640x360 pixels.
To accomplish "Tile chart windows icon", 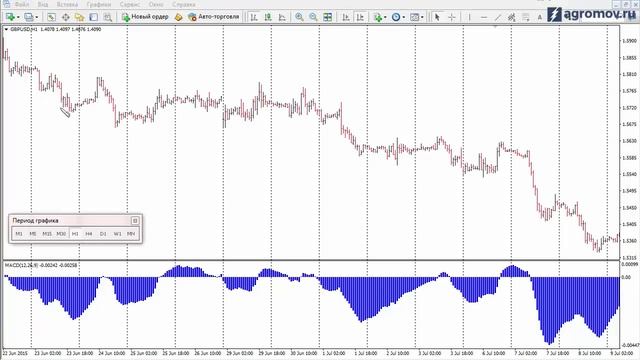I will [327, 17].
